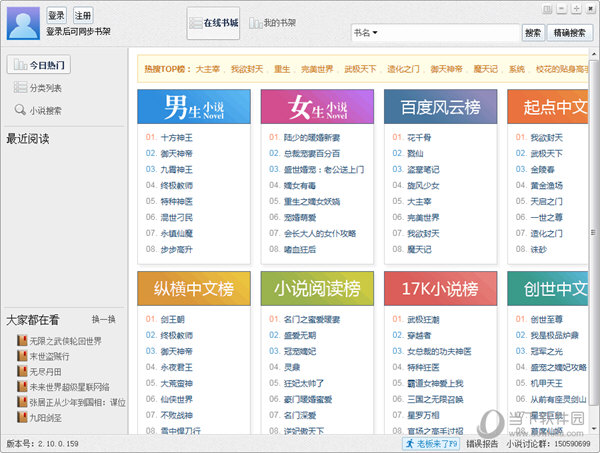Click the scrollbar up arrow
Image resolution: width=600 pixels, height=453 pixels.
click(593, 54)
